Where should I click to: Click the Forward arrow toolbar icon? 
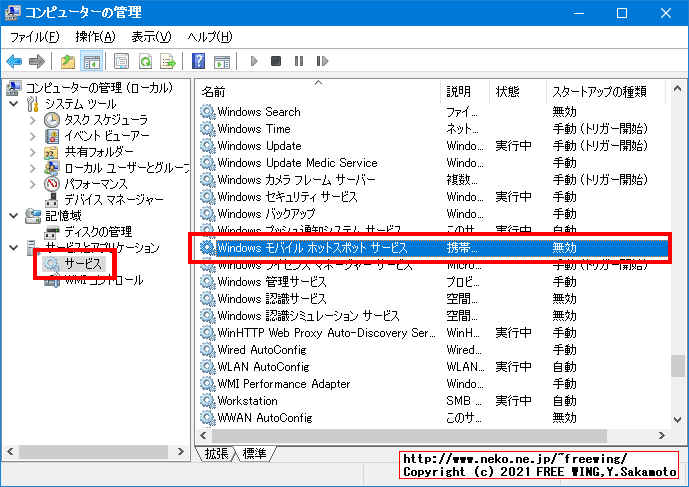[36, 61]
